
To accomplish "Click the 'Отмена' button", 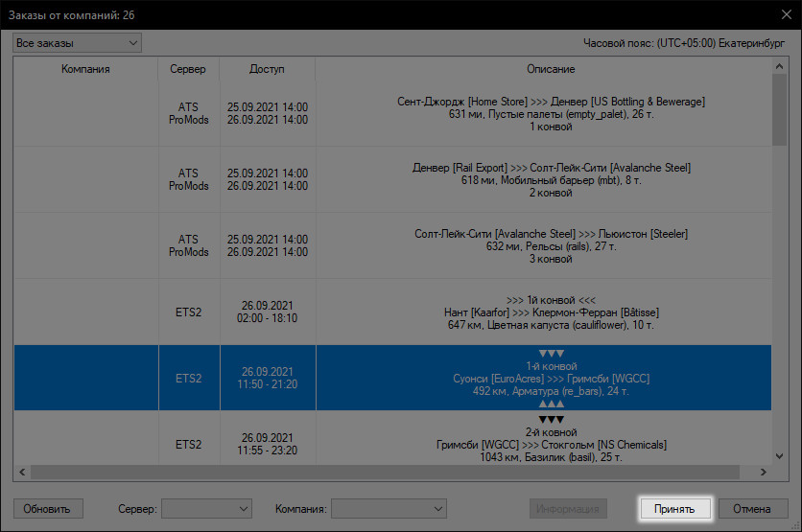I will tap(752, 508).
